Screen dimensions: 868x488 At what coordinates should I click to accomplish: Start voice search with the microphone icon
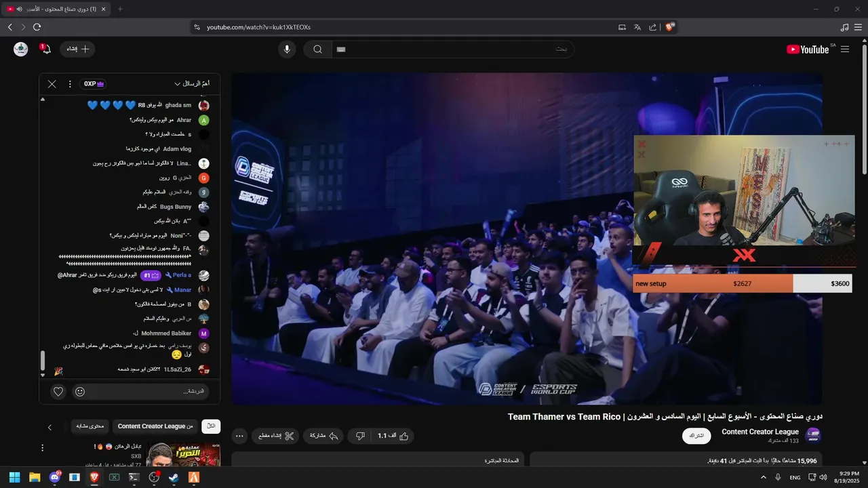coord(287,49)
